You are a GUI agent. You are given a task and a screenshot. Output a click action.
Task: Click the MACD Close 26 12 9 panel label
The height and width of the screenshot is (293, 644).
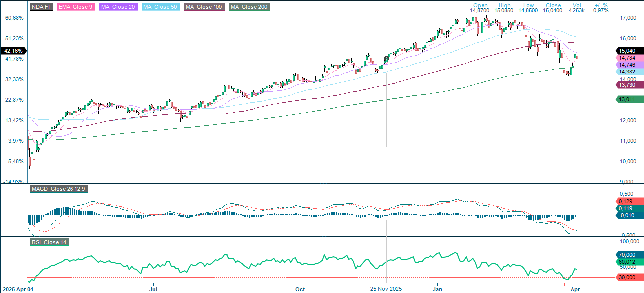[x=58, y=189]
